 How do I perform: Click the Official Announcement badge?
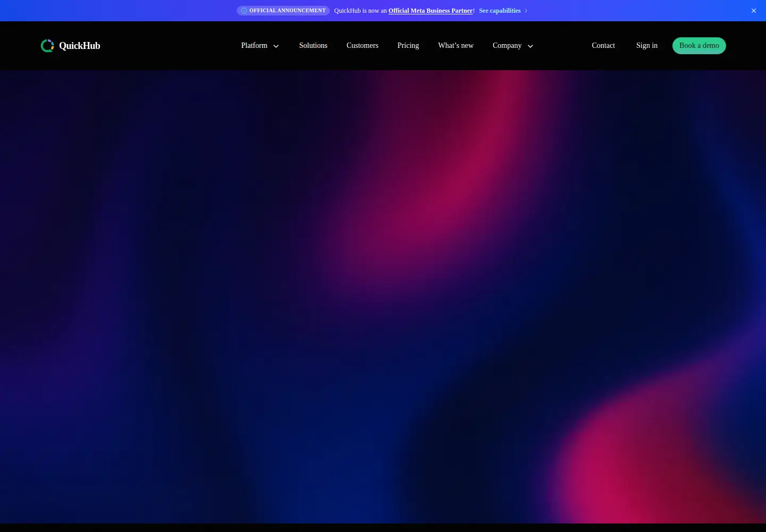[x=283, y=11]
